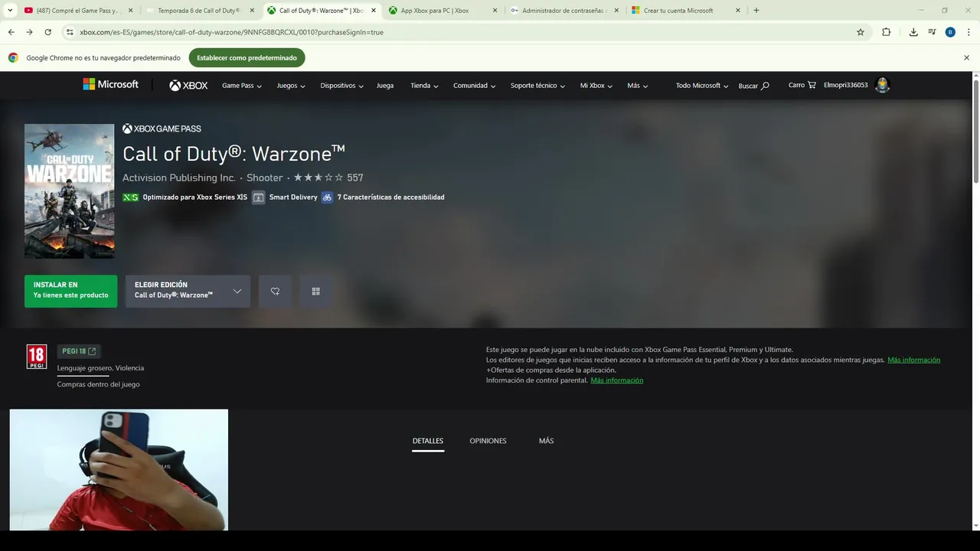The height and width of the screenshot is (551, 980).
Task: Switch to YouTube Game Pass browser tab
Action: tap(77, 11)
